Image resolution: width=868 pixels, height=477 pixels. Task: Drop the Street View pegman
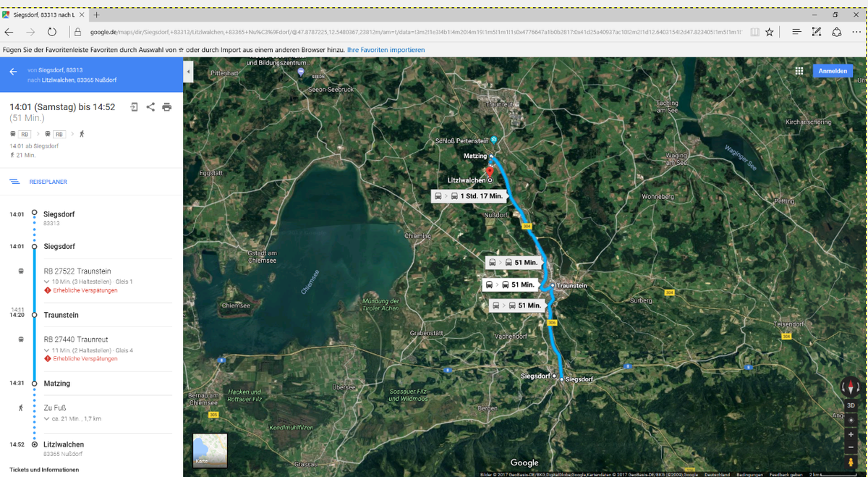click(x=851, y=462)
